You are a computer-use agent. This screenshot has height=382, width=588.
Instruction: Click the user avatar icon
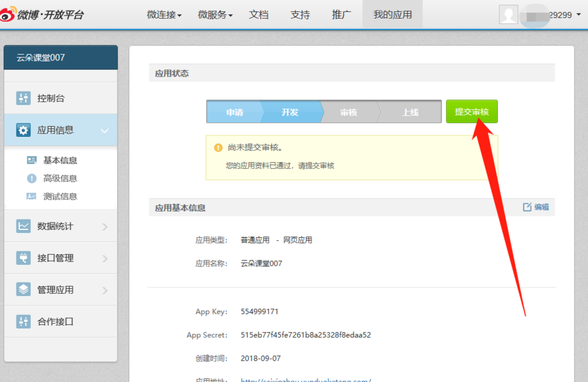pyautogui.click(x=508, y=15)
